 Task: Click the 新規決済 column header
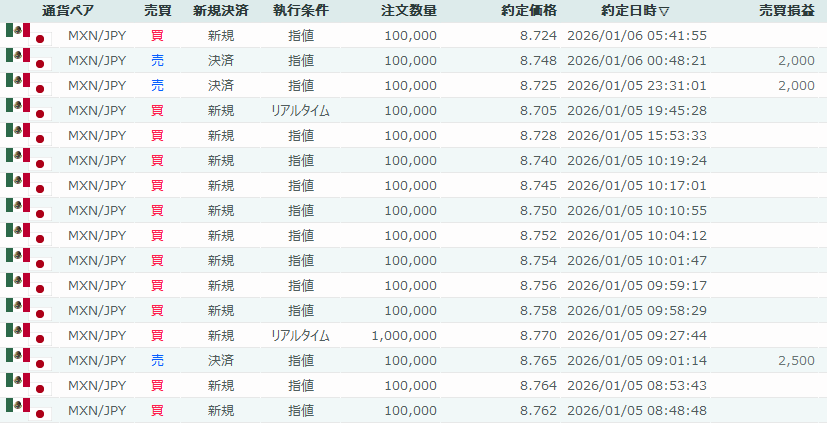pos(221,11)
